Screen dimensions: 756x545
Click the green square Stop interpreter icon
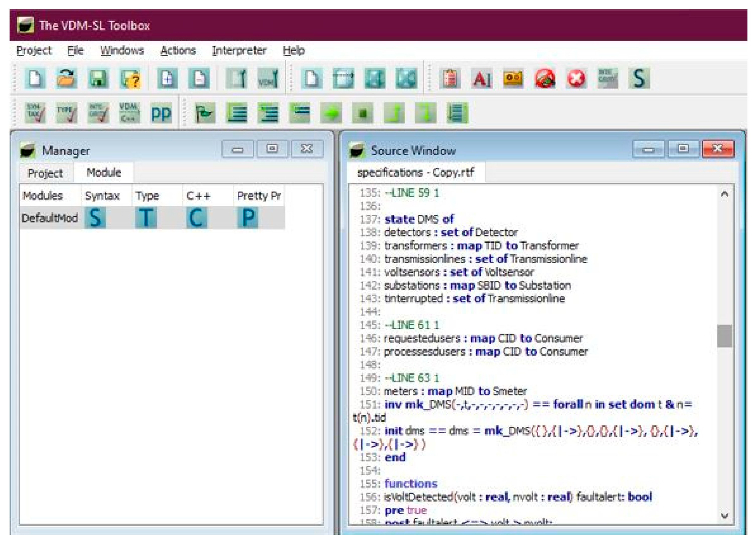(x=363, y=113)
